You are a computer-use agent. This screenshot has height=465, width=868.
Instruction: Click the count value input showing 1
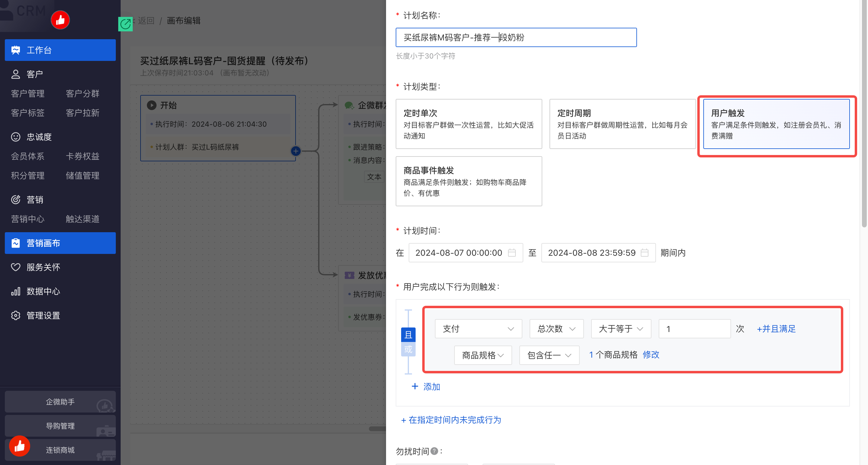(695, 328)
